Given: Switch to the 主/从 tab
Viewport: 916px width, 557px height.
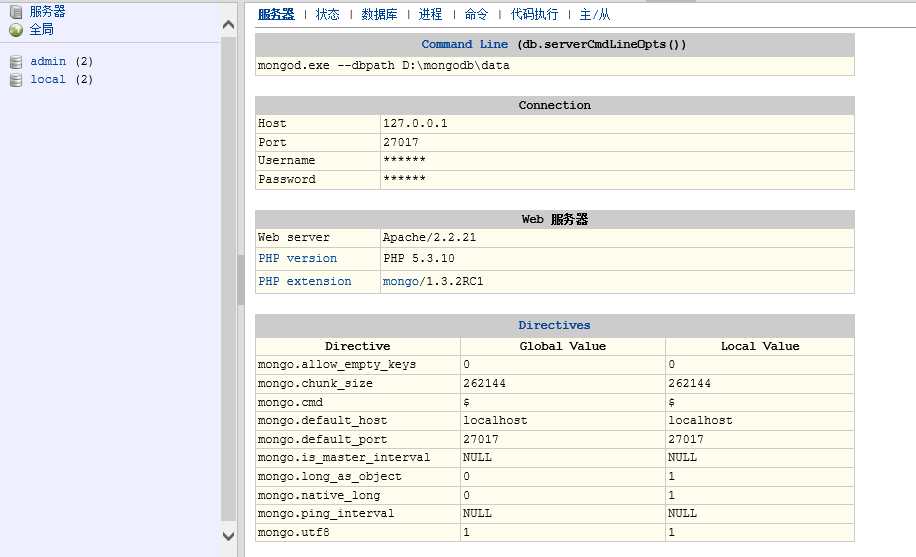Looking at the screenshot, I should click(x=595, y=15).
